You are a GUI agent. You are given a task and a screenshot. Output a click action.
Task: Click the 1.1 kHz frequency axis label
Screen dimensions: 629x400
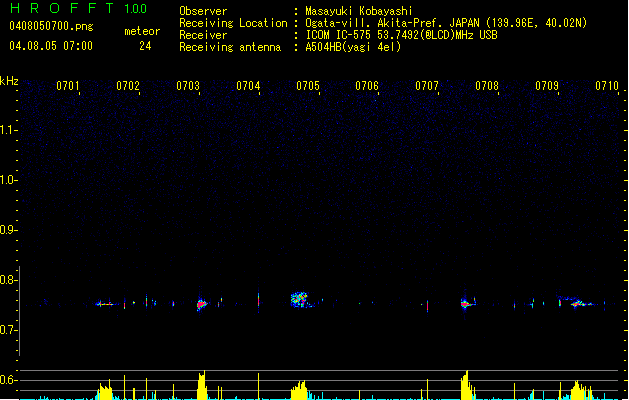pyautogui.click(x=8, y=130)
